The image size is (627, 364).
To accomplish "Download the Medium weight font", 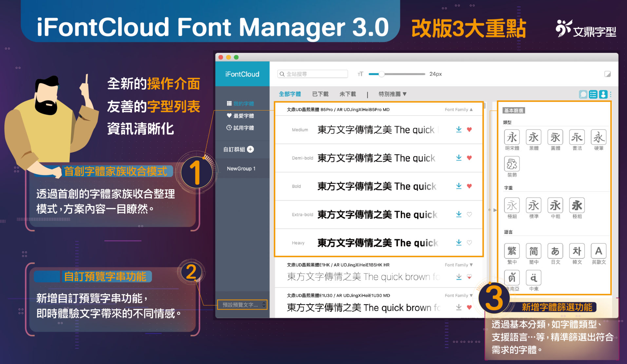I will (459, 129).
